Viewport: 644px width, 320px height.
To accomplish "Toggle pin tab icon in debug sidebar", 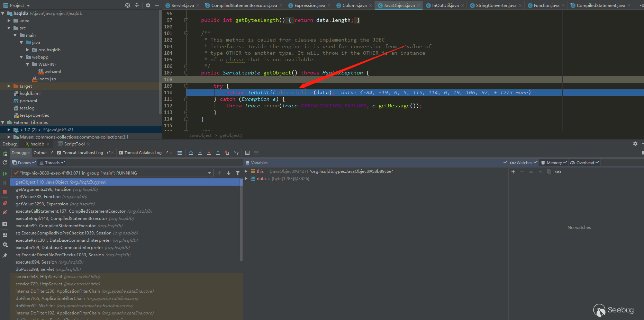I will (5, 256).
